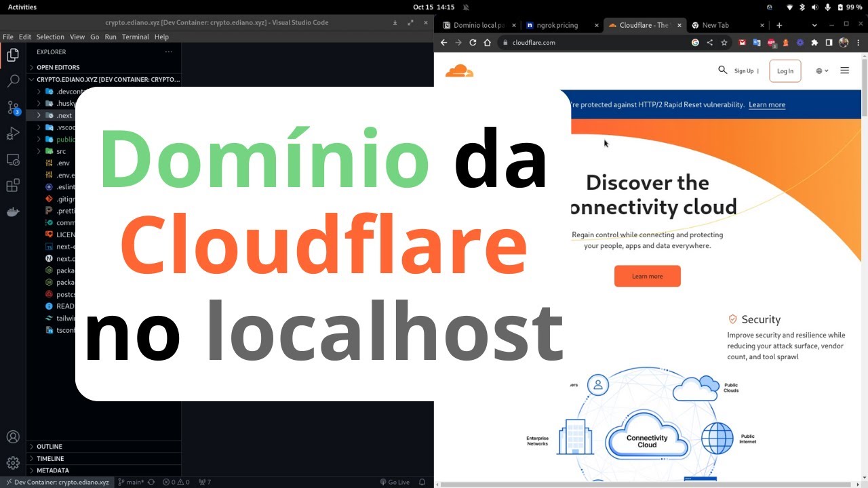Open a new browser tab with plus button
Image resolution: width=868 pixels, height=488 pixels.
[779, 25]
